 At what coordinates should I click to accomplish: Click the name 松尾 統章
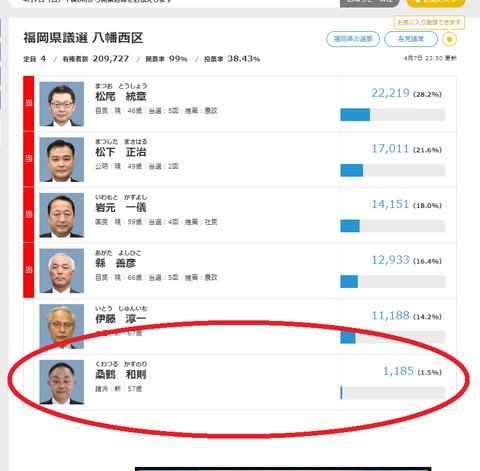point(121,97)
